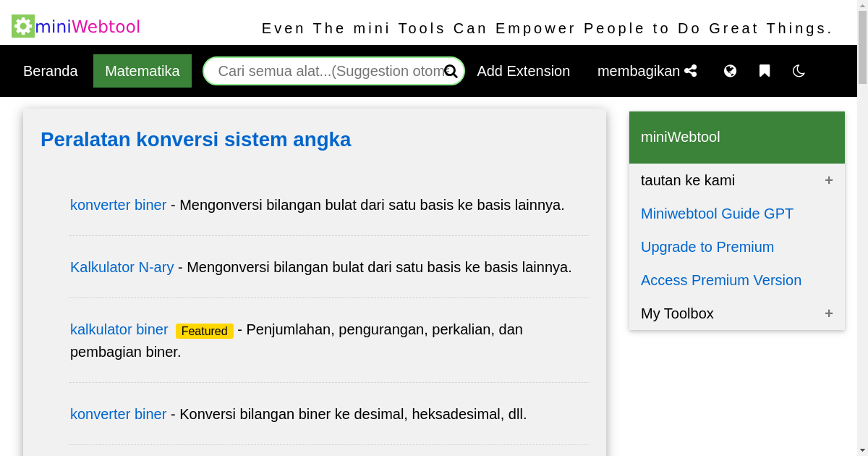Click the Add Extension link
Screen dimensions: 868x456
pos(523,71)
